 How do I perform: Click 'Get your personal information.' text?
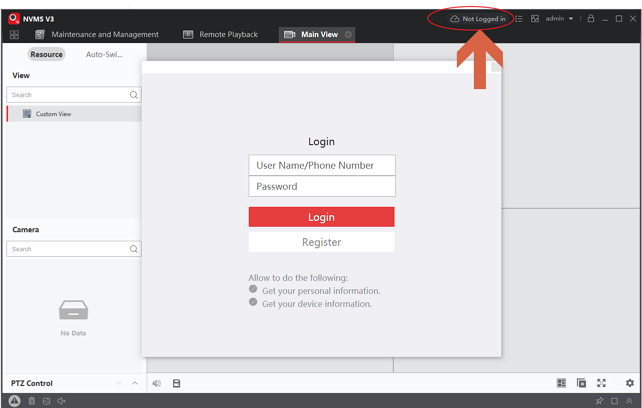click(321, 291)
